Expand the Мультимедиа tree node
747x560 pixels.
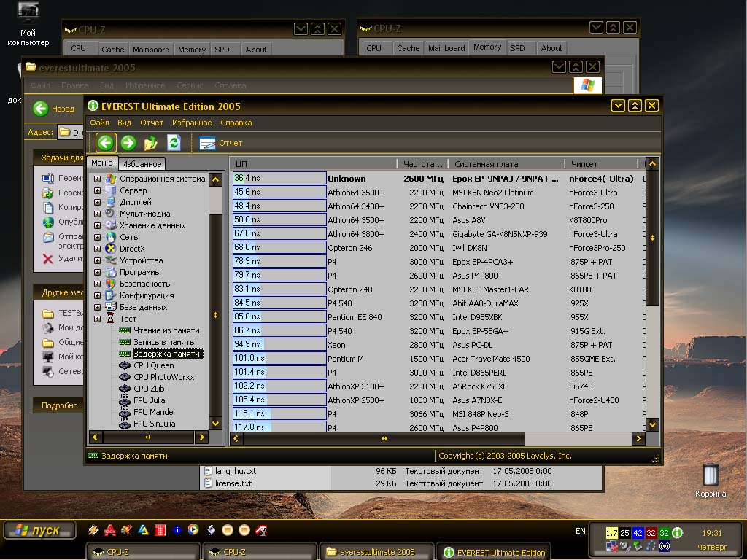97,214
